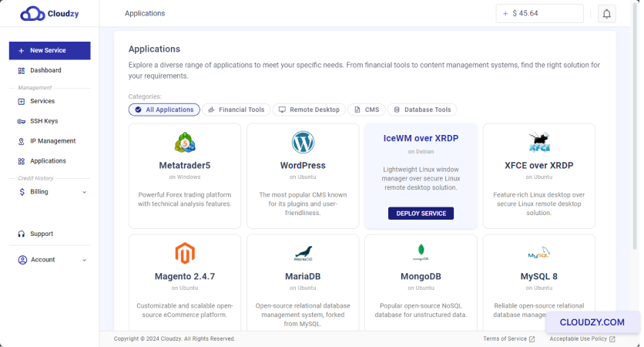644x347 pixels.
Task: Filter by CMS category
Action: coord(367,109)
